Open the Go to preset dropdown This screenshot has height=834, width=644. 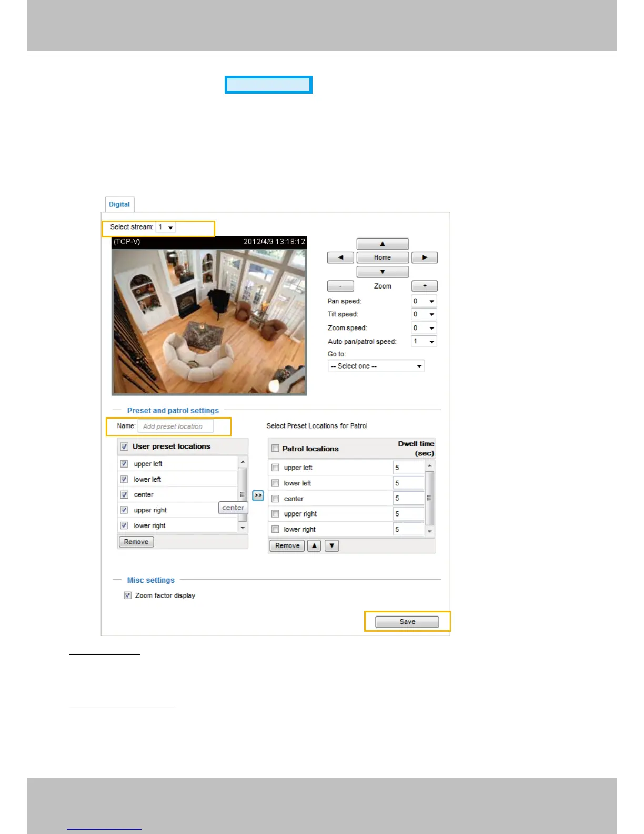[x=376, y=366]
